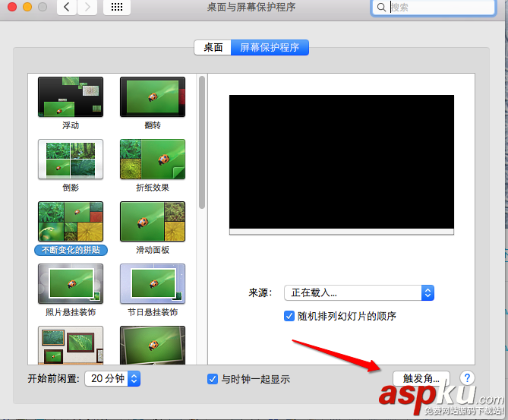Click the 翻转 label text
This screenshot has width=508, height=420.
tap(153, 125)
